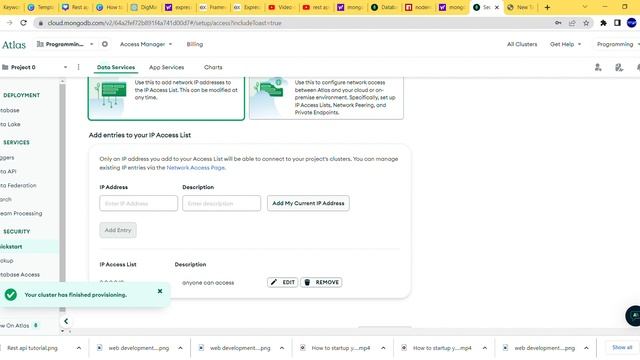Open Programming user account menu
The width and height of the screenshot is (640, 360).
click(618, 44)
